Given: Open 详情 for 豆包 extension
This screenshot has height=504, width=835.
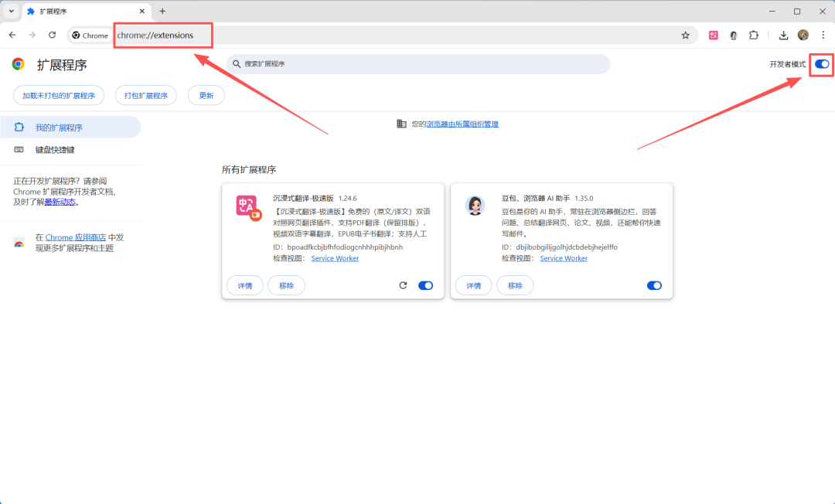Looking at the screenshot, I should pos(473,286).
